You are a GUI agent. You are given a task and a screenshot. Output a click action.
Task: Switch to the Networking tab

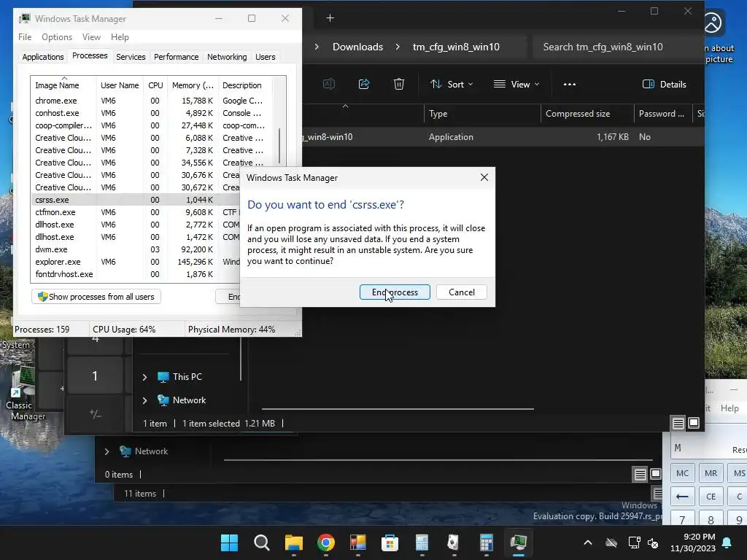(x=227, y=57)
